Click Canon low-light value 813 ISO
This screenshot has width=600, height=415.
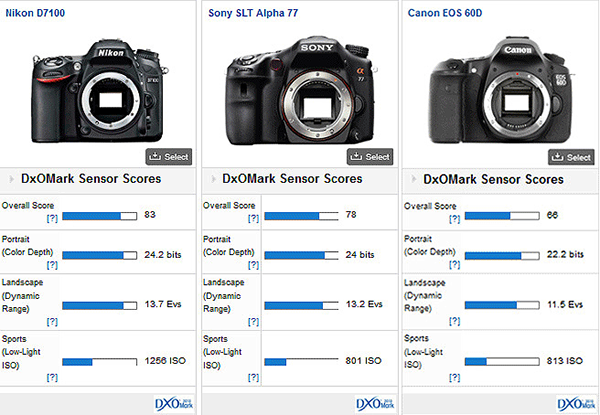click(x=565, y=361)
